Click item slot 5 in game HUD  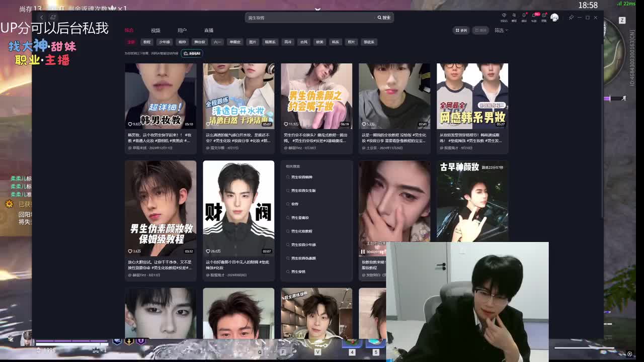[x=375, y=352]
